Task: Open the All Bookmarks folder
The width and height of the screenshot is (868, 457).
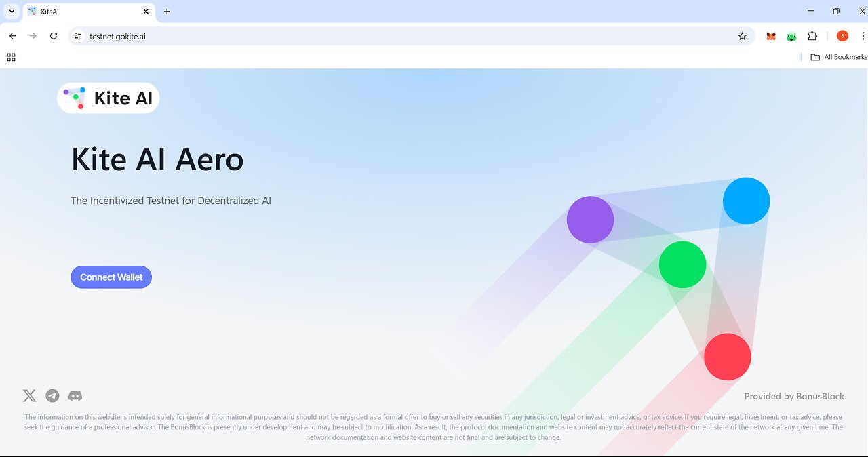Action: click(x=839, y=57)
